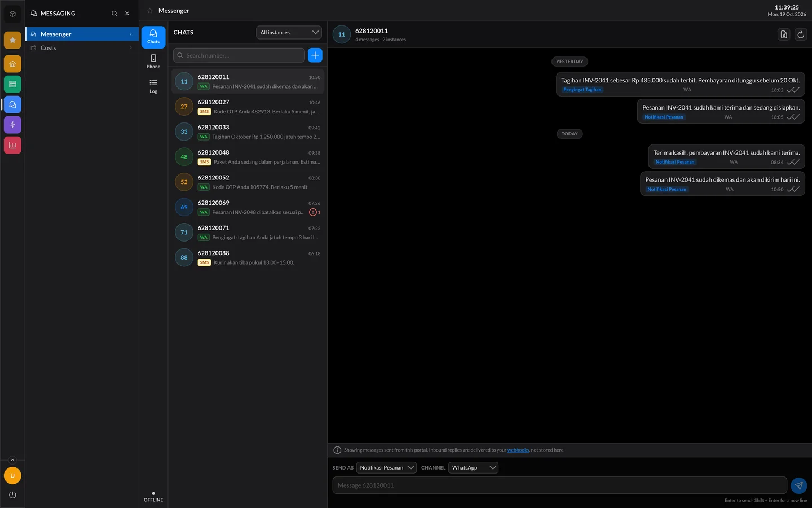Click the failed message alert icon on 628120069
812x508 pixels.
tap(313, 212)
